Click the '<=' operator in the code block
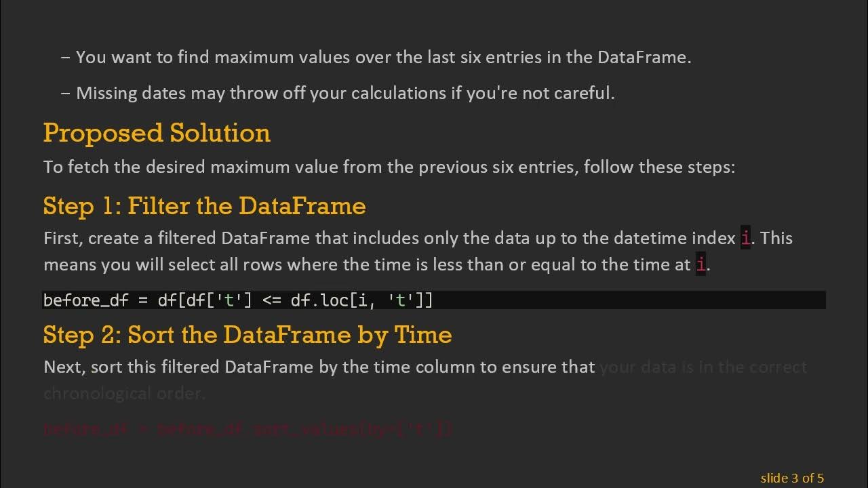868x488 pixels. pos(271,300)
